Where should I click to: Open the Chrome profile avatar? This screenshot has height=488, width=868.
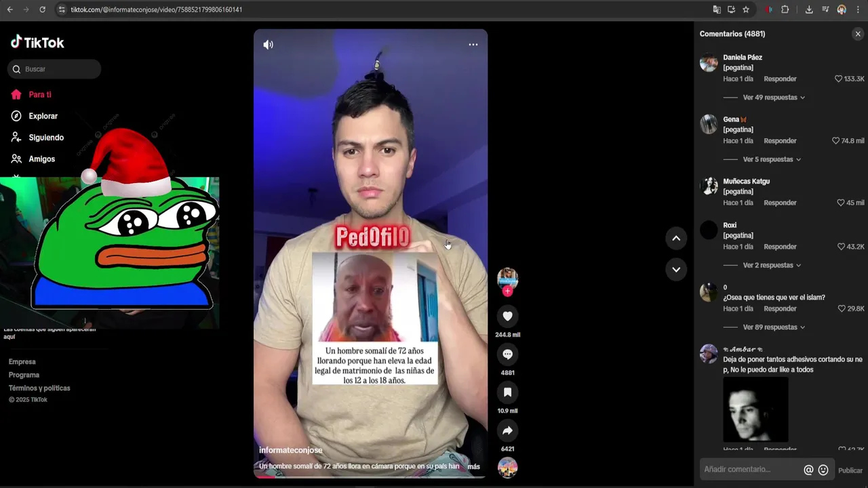point(842,9)
